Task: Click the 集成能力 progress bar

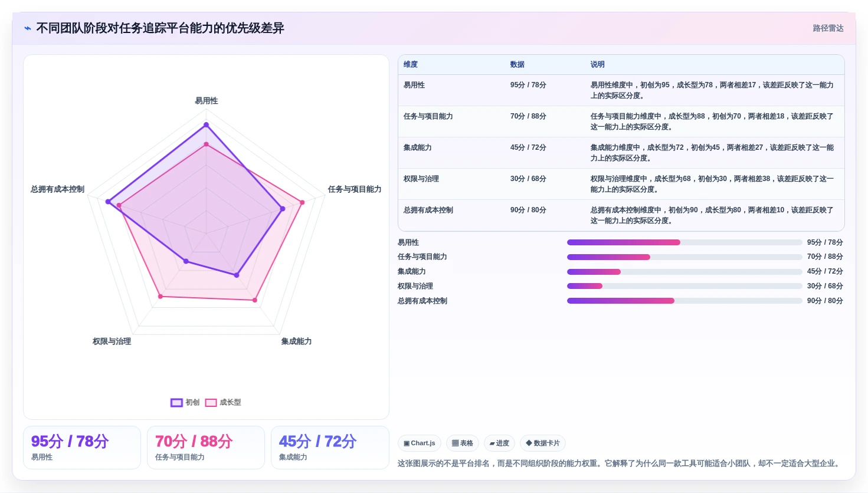Action: [x=684, y=272]
